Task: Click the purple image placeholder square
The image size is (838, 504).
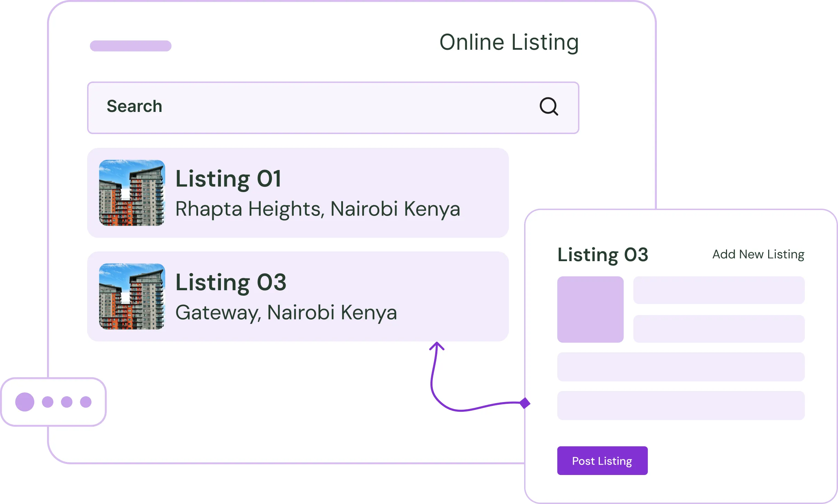Action: tap(590, 309)
